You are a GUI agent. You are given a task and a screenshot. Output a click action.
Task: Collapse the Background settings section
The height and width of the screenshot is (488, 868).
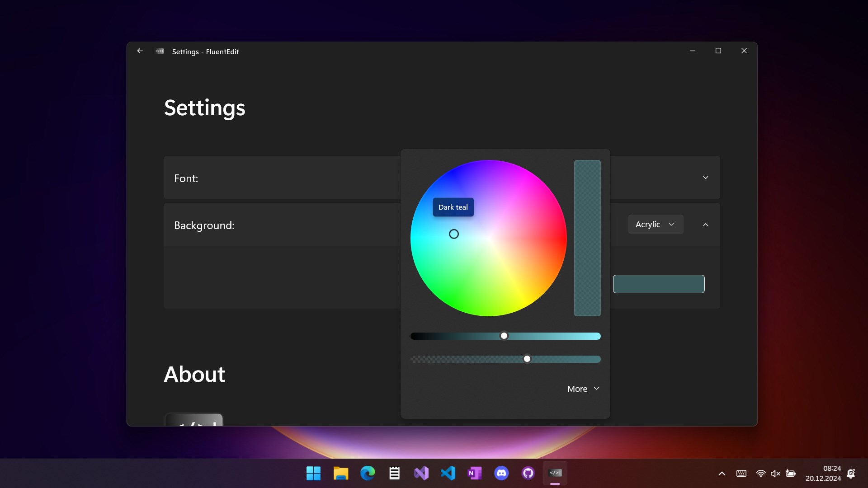click(x=705, y=225)
